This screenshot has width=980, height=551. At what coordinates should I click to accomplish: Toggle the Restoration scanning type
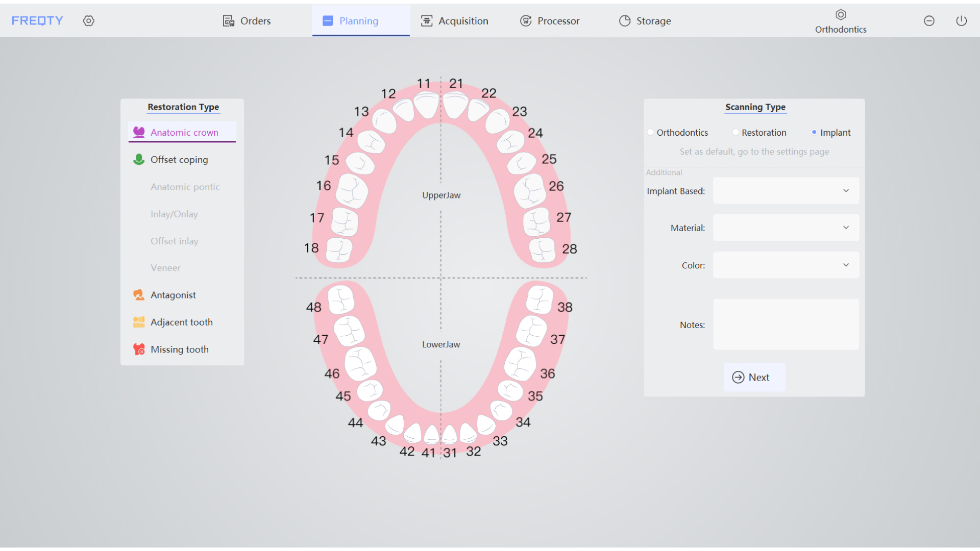733,133
